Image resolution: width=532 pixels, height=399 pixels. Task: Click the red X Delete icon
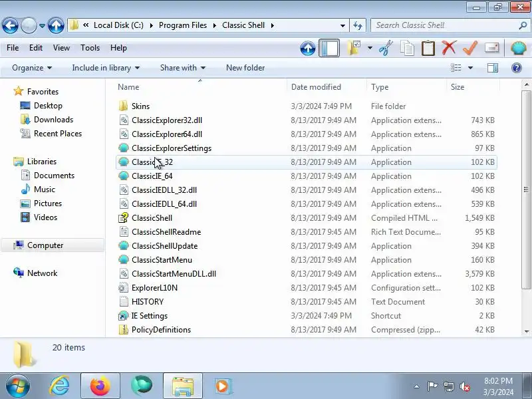click(448, 48)
